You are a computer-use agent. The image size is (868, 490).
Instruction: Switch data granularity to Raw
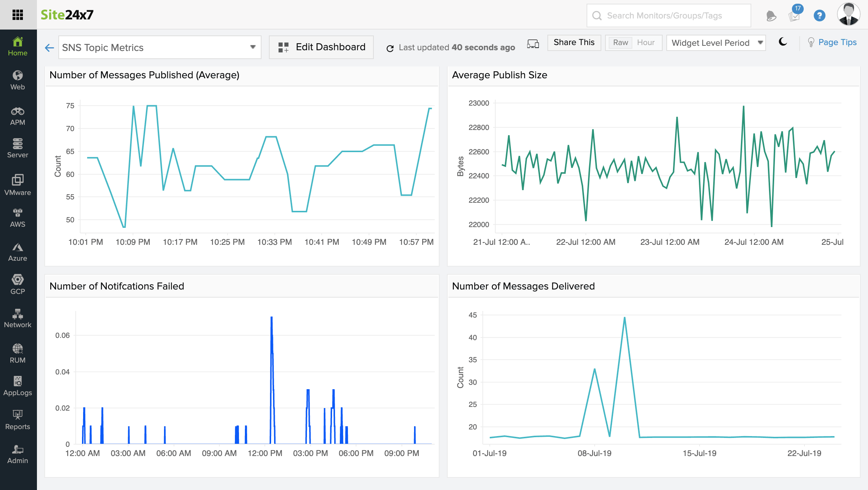click(620, 43)
